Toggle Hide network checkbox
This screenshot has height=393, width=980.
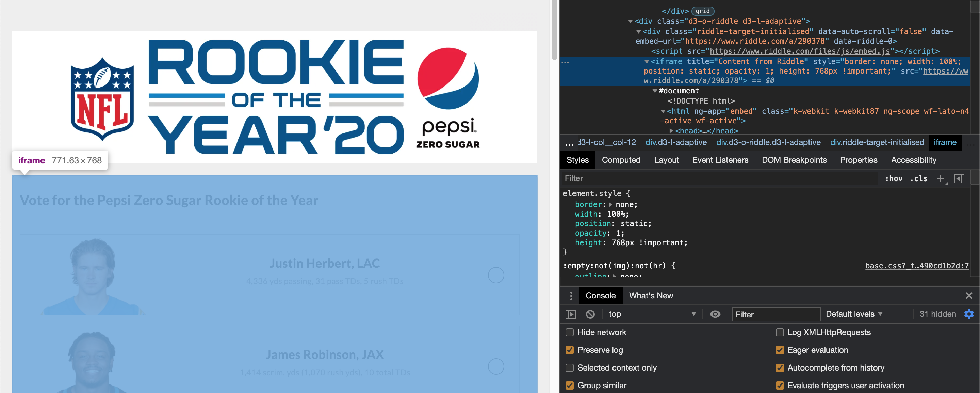point(570,332)
